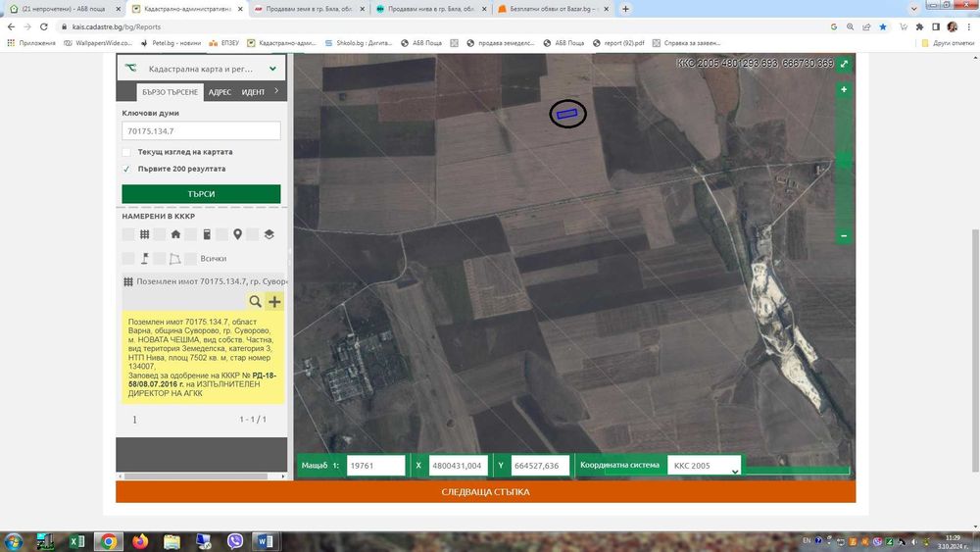Image resolution: width=980 pixels, height=552 pixels.
Task: Open the browser extensions puzzle icon
Action: tap(919, 26)
